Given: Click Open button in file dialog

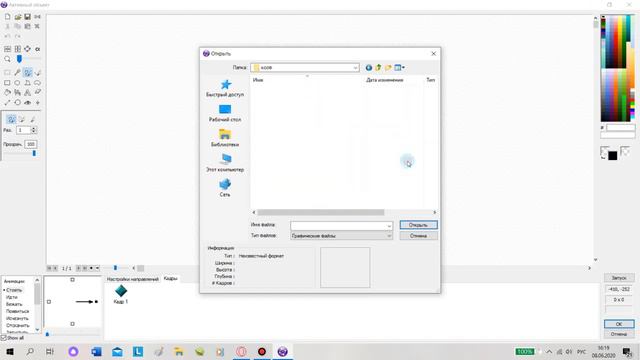Looking at the screenshot, I should (418, 225).
